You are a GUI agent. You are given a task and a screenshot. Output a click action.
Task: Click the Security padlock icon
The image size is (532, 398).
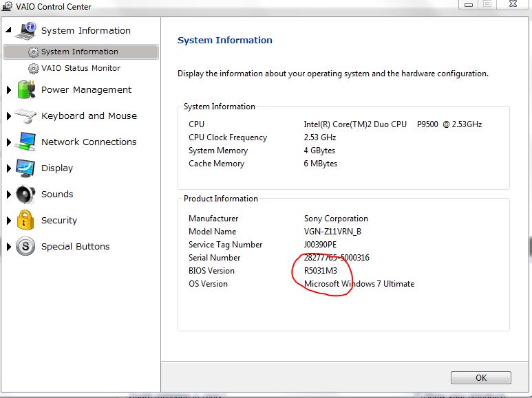pyautogui.click(x=25, y=220)
